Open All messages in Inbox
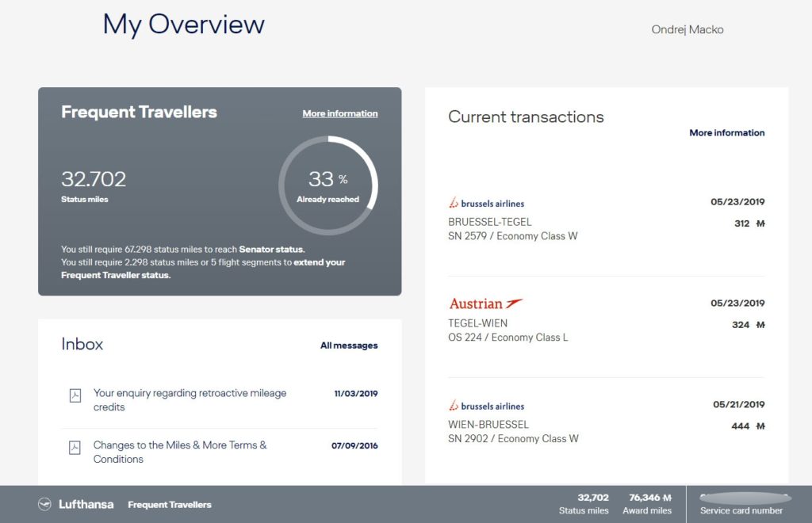Viewport: 812px width, 523px height. click(x=349, y=345)
